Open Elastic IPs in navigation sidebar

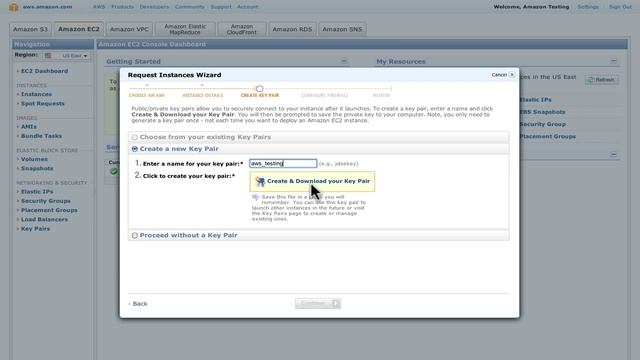[37, 192]
